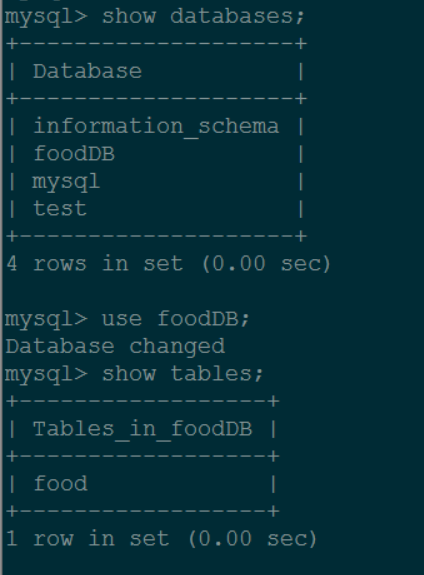Click the mysql database entry

coord(66,182)
